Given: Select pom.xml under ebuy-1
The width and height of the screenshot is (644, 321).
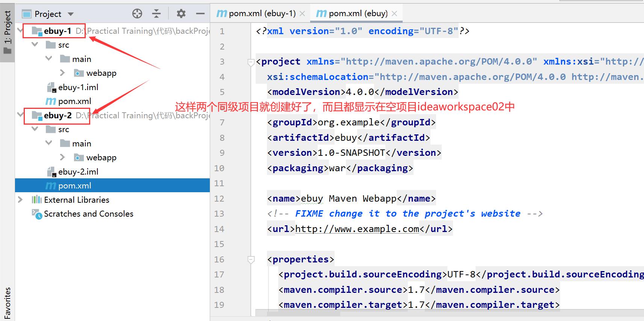Looking at the screenshot, I should 75,101.
